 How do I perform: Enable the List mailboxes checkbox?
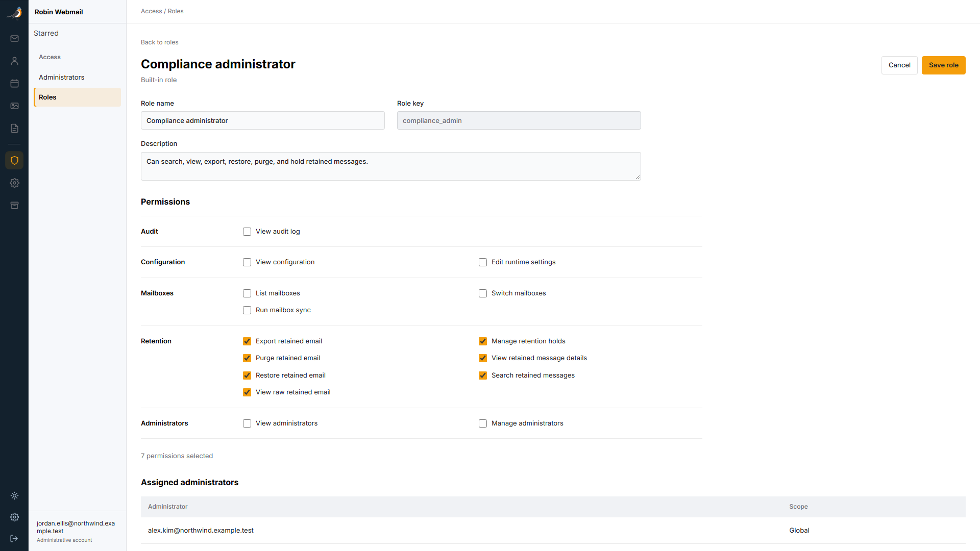247,293
